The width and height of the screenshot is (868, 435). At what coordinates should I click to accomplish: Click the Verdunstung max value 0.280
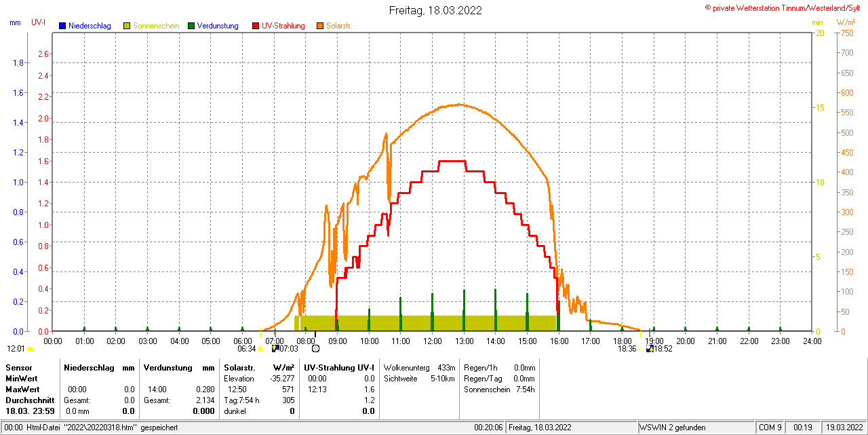pos(205,390)
